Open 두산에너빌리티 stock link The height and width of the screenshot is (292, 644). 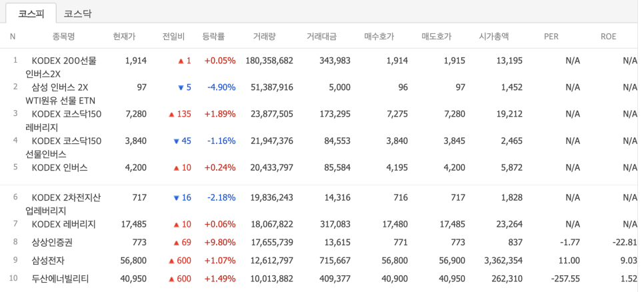(61, 279)
